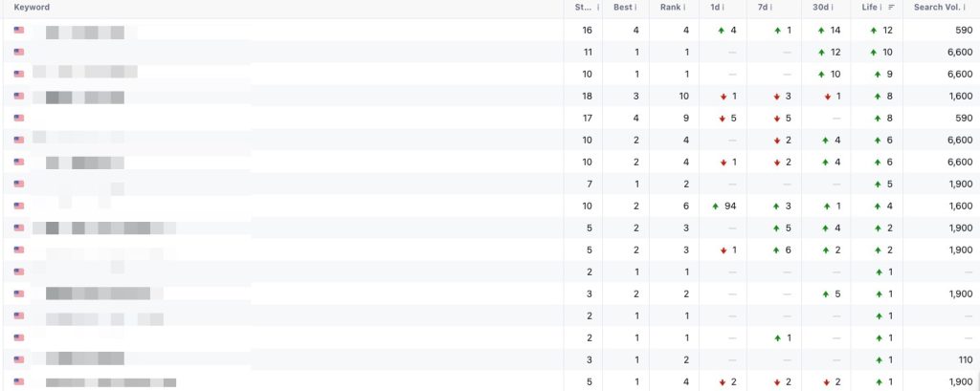The height and width of the screenshot is (391, 980).
Task: Click the info icon next to Rank header
Action: point(685,8)
